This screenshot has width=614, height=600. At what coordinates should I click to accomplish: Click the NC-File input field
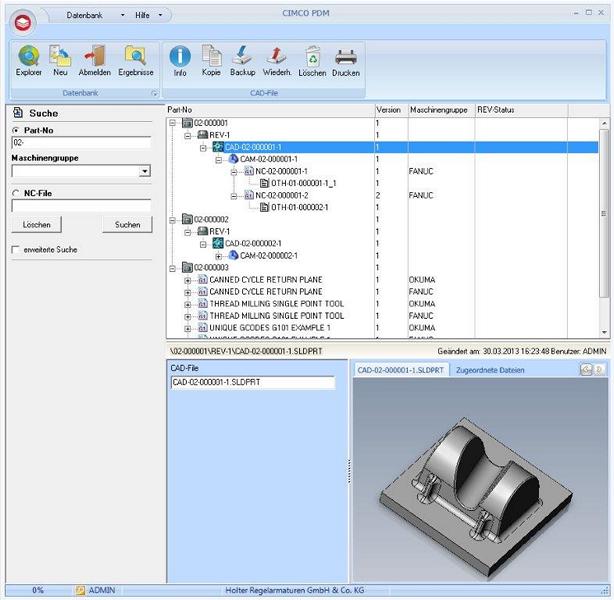tap(81, 206)
